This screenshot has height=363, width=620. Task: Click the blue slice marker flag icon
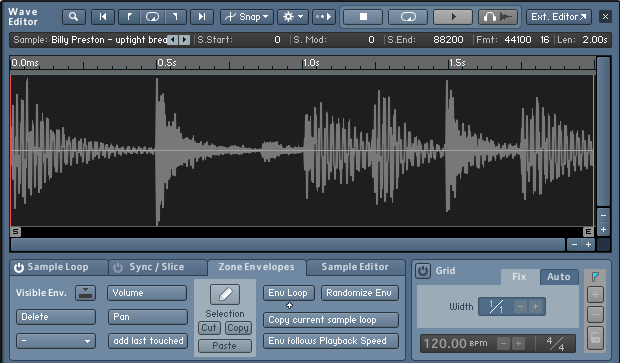click(x=595, y=277)
